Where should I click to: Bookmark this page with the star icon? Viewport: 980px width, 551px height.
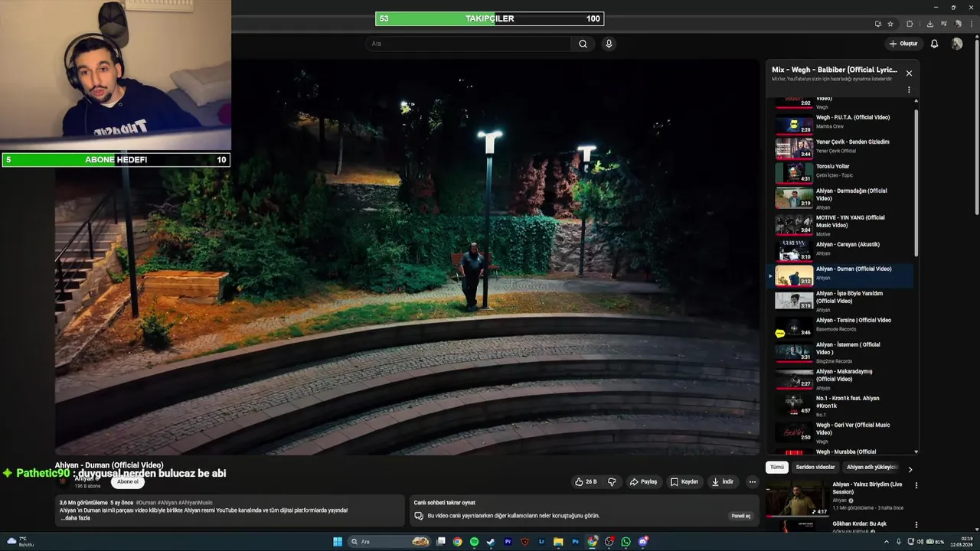point(890,24)
